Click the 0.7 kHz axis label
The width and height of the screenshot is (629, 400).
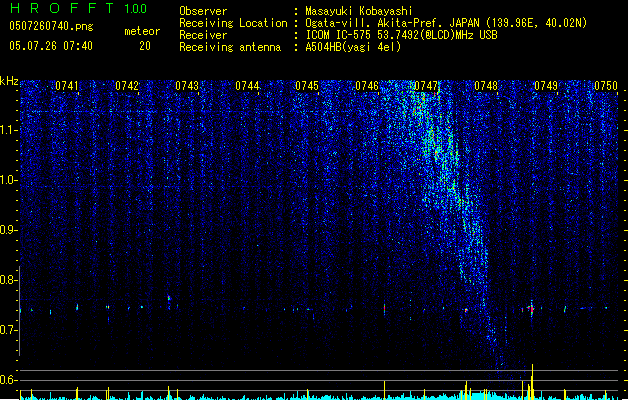pyautogui.click(x=9, y=330)
